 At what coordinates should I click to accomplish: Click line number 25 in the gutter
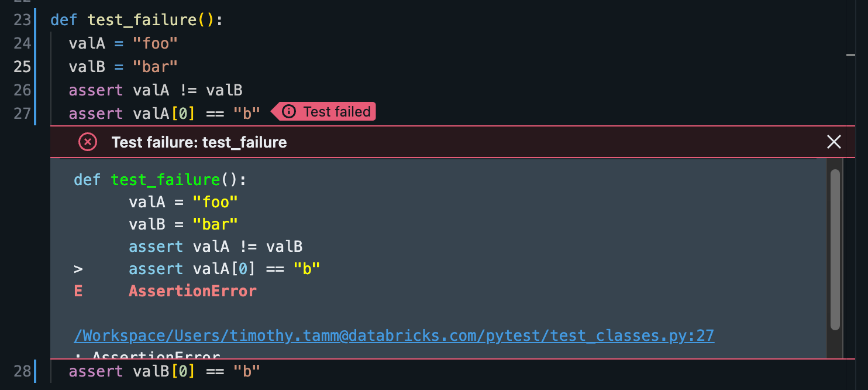(x=22, y=66)
